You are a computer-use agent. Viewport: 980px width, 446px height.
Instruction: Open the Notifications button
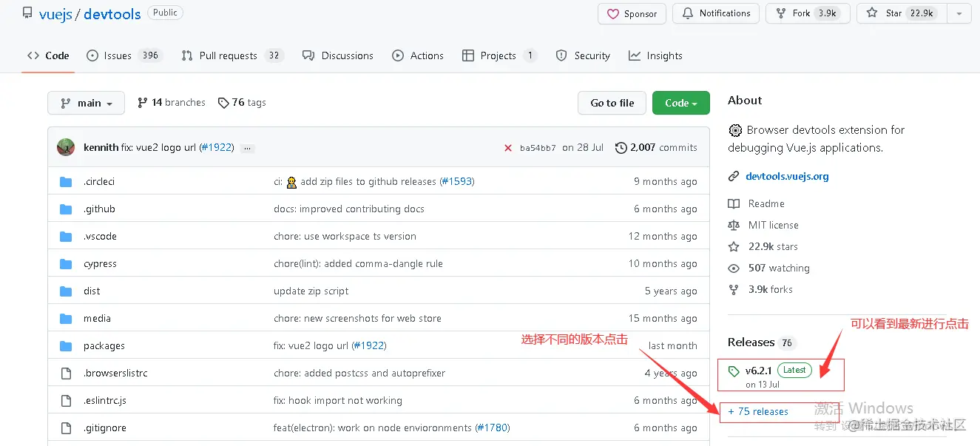tap(716, 14)
